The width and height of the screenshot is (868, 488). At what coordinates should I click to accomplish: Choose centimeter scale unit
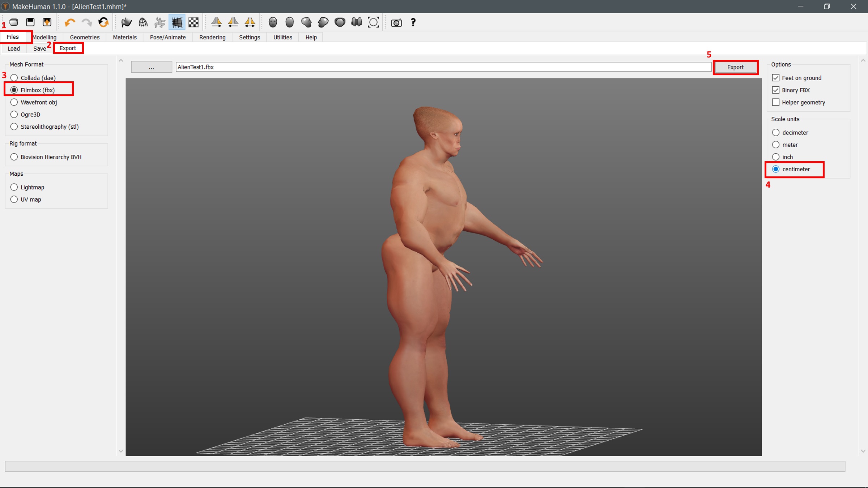pos(791,169)
